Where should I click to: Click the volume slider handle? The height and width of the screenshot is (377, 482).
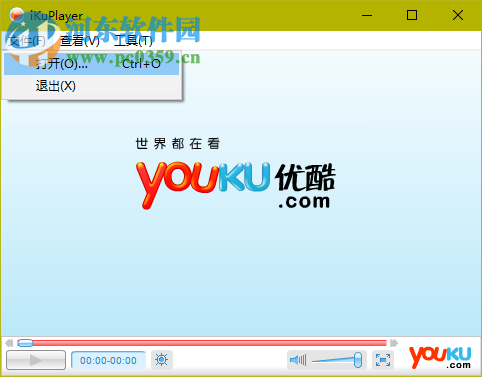(x=358, y=360)
